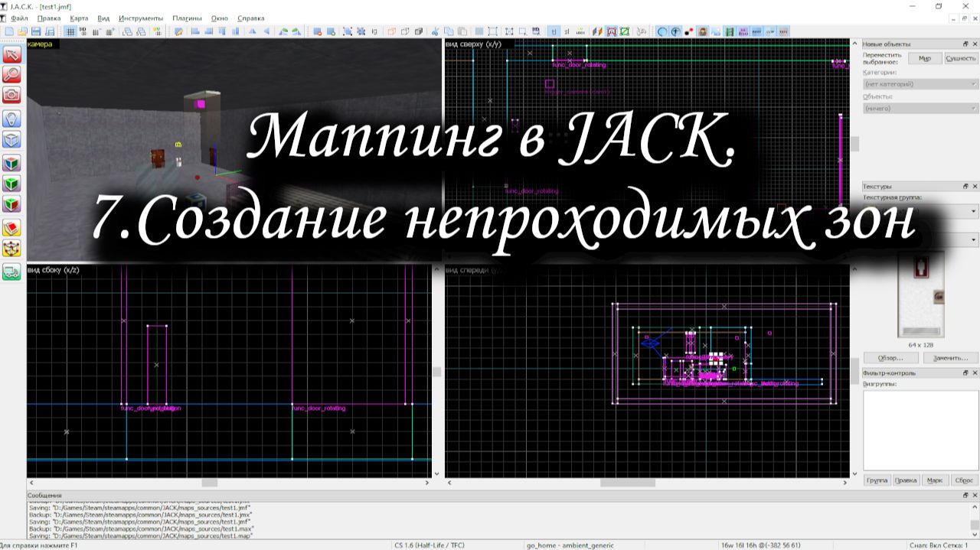Open the current texture name dropdown
Image resolution: width=980 pixels, height=550 pixels.
(920, 240)
